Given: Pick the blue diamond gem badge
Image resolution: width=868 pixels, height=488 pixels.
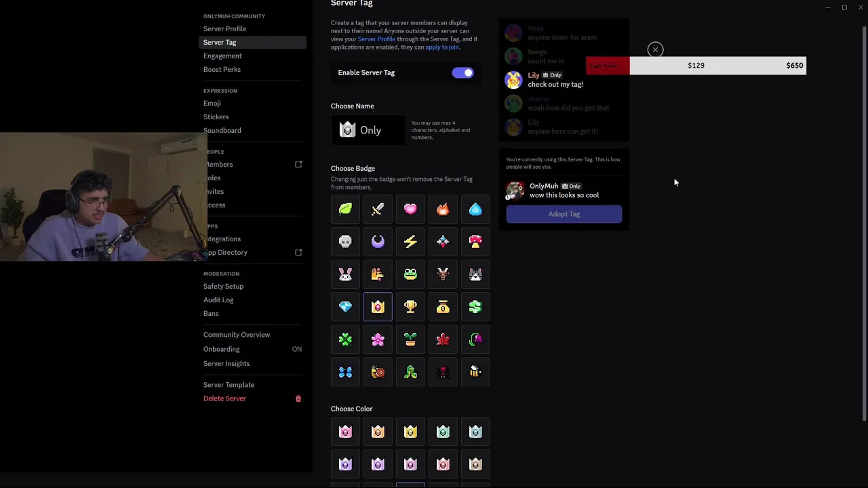Looking at the screenshot, I should coord(345,306).
